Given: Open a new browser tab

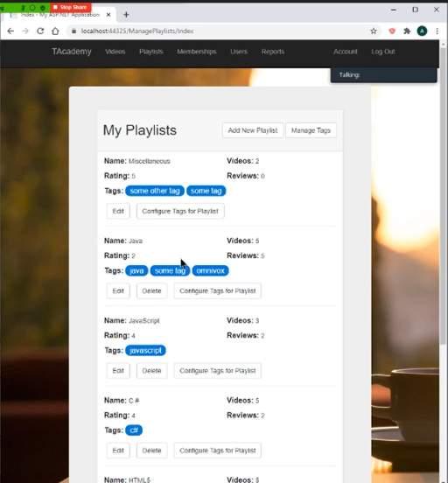Looking at the screenshot, I should tap(126, 15).
